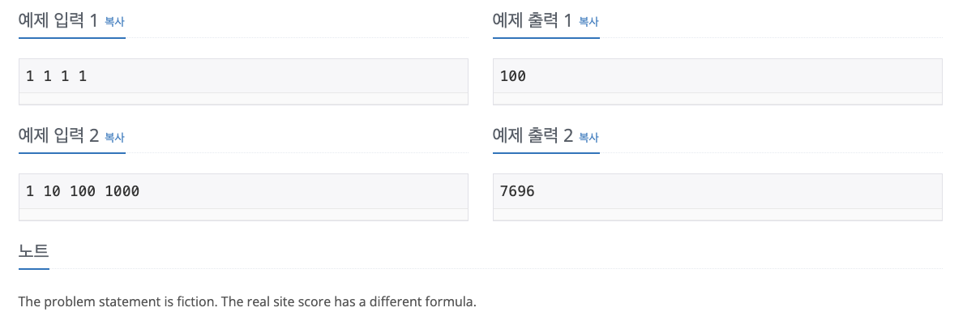Copy 예제 입력 2 using 복사 link
This screenshot has height=329, width=980.
114,137
